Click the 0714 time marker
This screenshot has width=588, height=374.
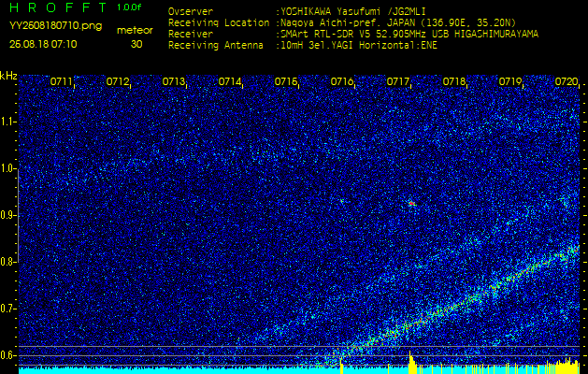click(x=230, y=81)
